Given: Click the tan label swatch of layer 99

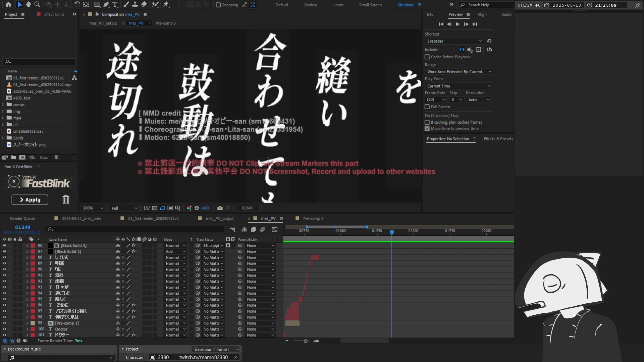Looking at the screenshot, I should pyautogui.click(x=33, y=323).
